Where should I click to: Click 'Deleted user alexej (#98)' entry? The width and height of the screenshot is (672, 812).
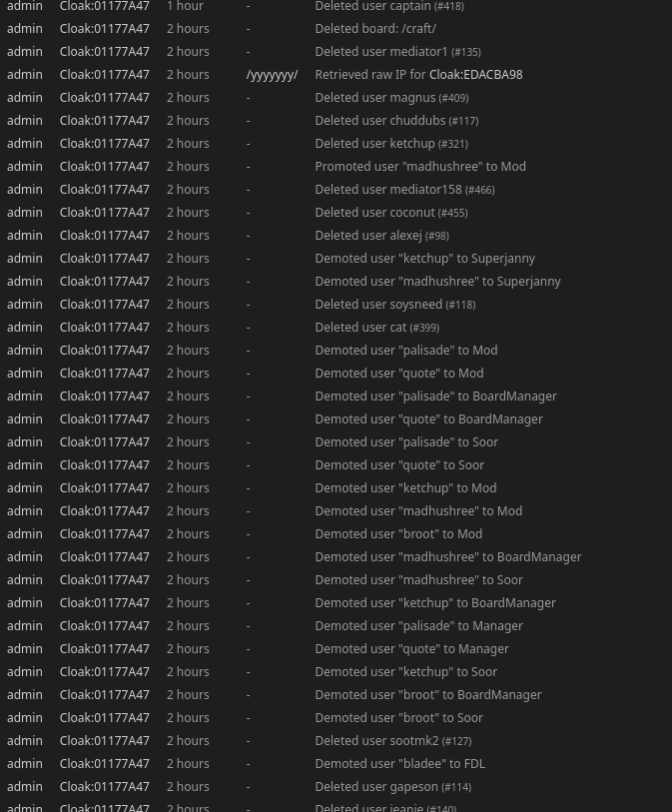[x=382, y=236]
